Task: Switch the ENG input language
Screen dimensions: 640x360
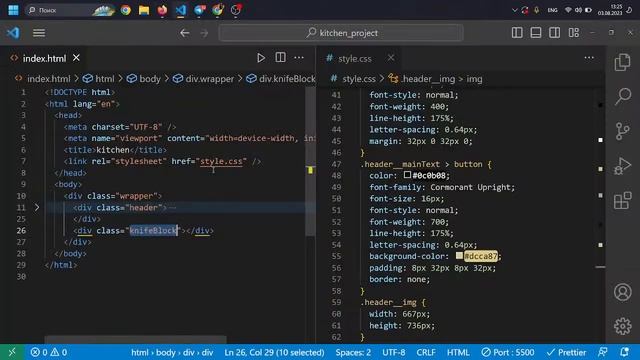Action: click(x=553, y=10)
